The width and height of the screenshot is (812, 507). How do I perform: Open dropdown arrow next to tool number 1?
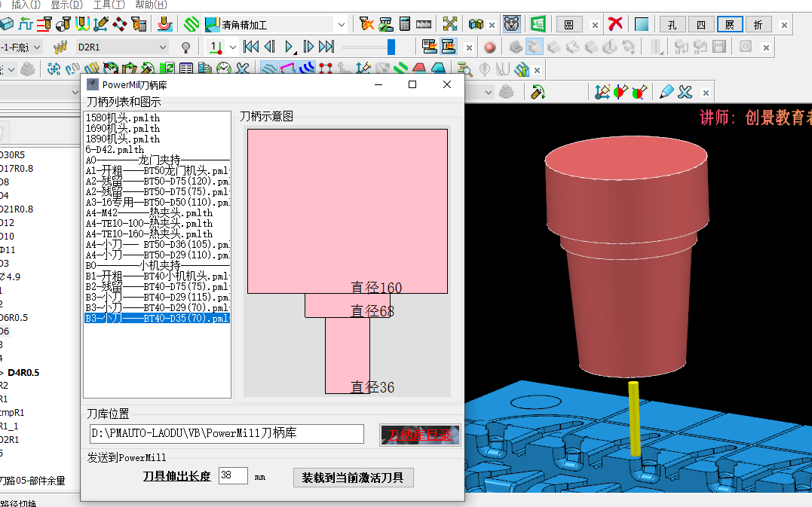click(x=232, y=47)
